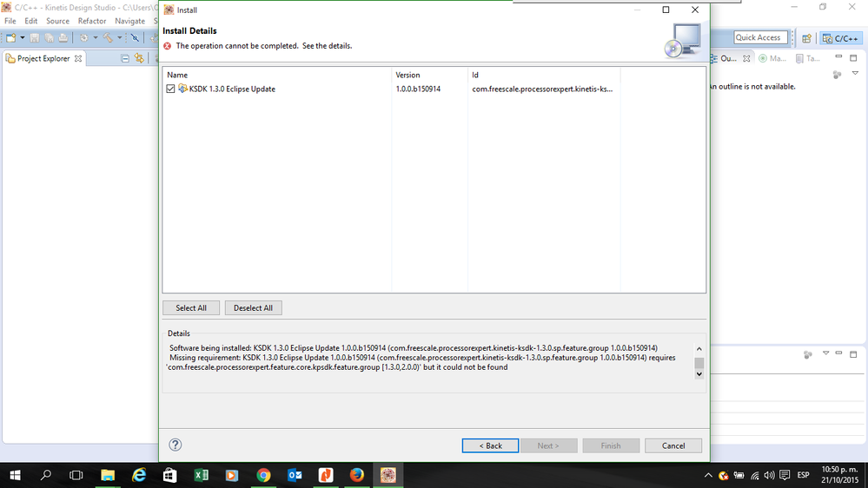
Task: Click version cell 1.0.0.b150914
Action: coord(418,89)
